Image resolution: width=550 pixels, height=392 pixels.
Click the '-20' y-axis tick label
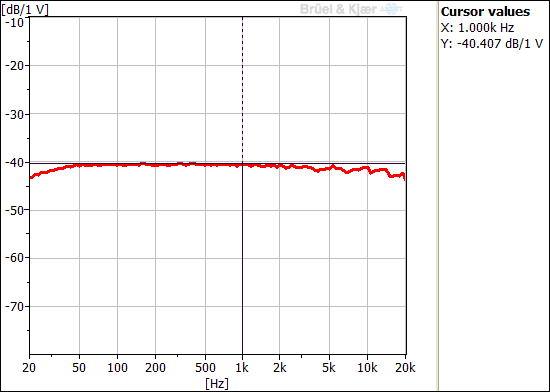pyautogui.click(x=14, y=66)
